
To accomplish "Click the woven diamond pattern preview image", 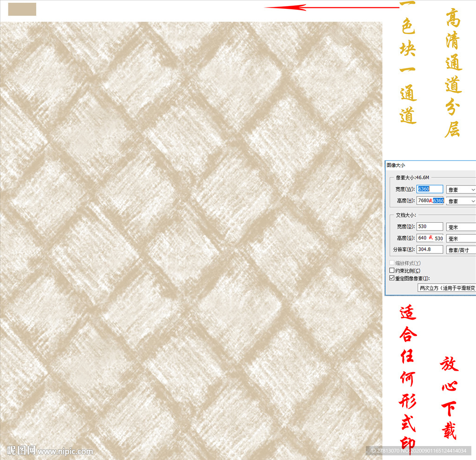I will (191, 240).
